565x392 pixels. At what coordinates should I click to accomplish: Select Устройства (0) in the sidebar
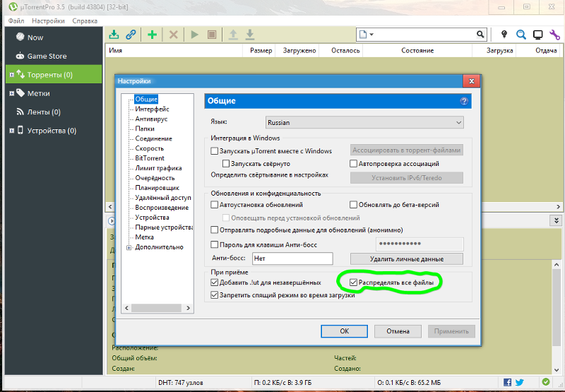pos(54,131)
